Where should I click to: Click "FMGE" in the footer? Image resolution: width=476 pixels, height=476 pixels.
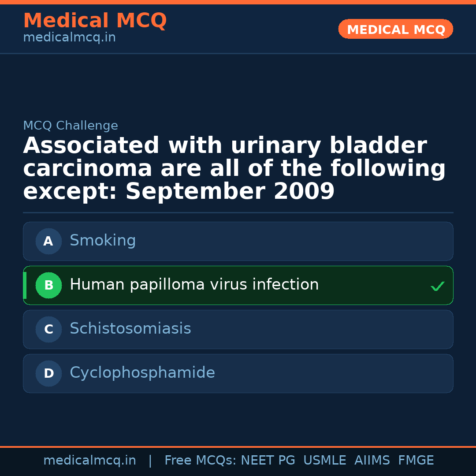tap(416, 461)
